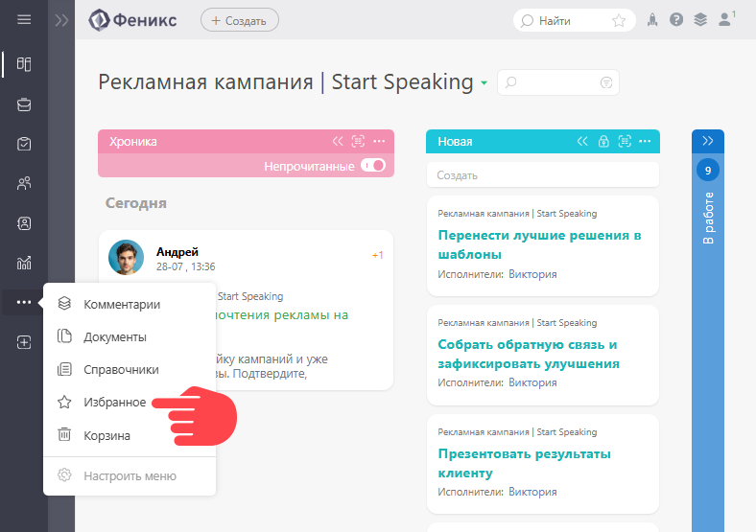Focus the board search field
The width and height of the screenshot is (756, 532).
pos(557,82)
